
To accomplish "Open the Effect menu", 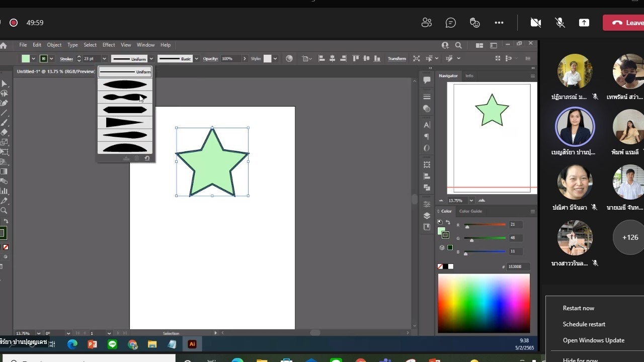I will [109, 45].
